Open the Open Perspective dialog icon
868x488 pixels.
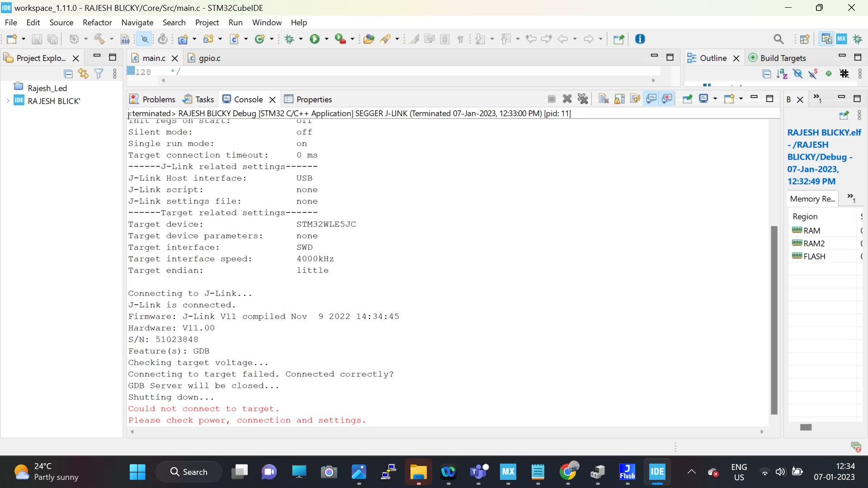(805, 39)
